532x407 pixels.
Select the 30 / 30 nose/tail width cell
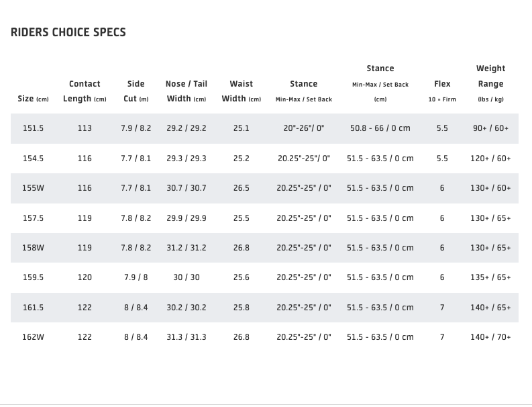click(186, 277)
